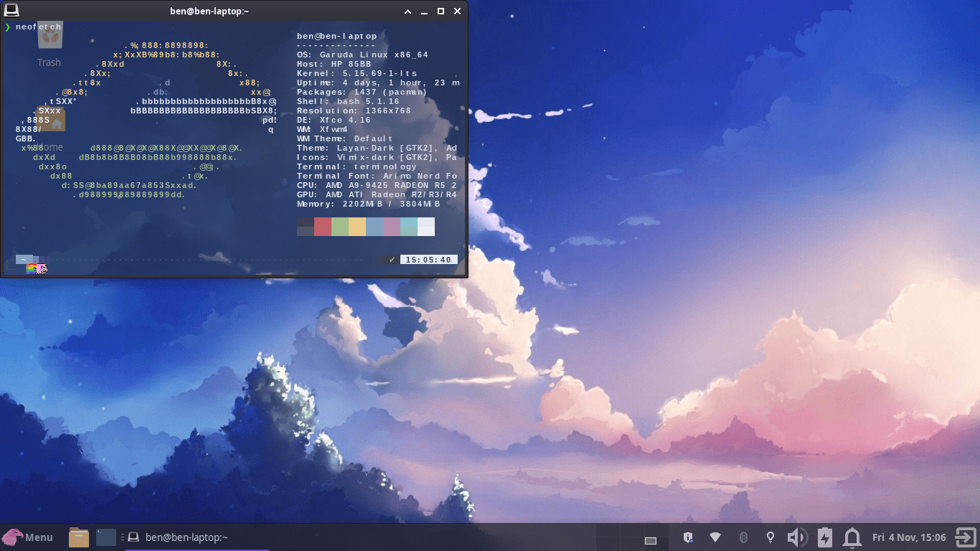The width and height of the screenshot is (980, 551).
Task: Click the 'Terminal: terminology' line
Action: click(x=357, y=166)
